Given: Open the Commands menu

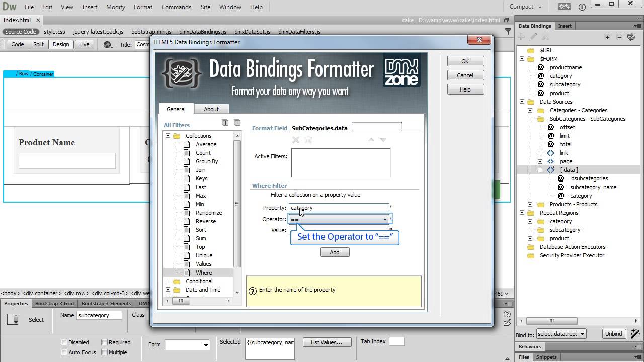Looking at the screenshot, I should tap(176, 7).
